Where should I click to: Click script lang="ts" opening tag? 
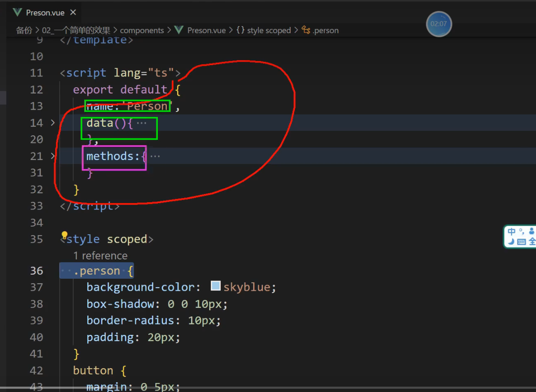coord(120,73)
